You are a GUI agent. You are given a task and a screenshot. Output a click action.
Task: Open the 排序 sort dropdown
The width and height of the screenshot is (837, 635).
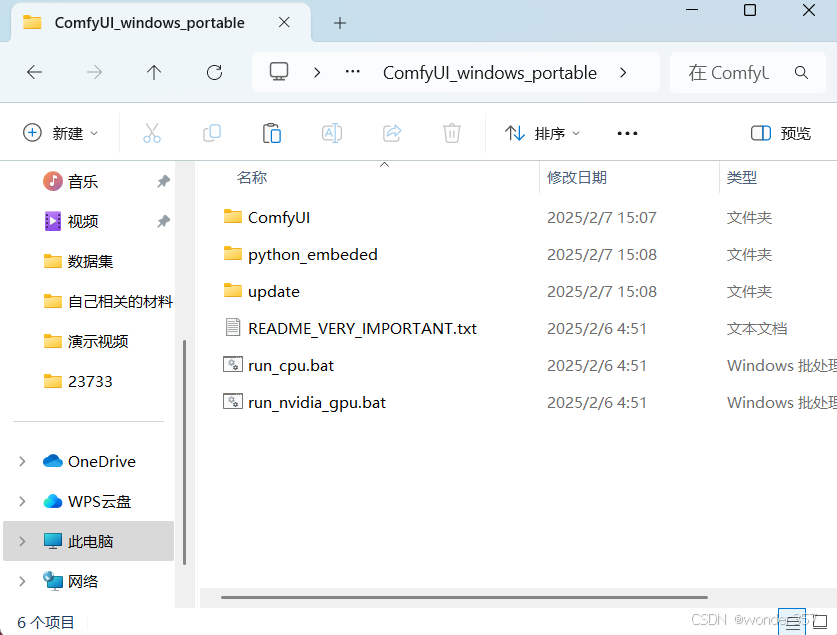542,133
